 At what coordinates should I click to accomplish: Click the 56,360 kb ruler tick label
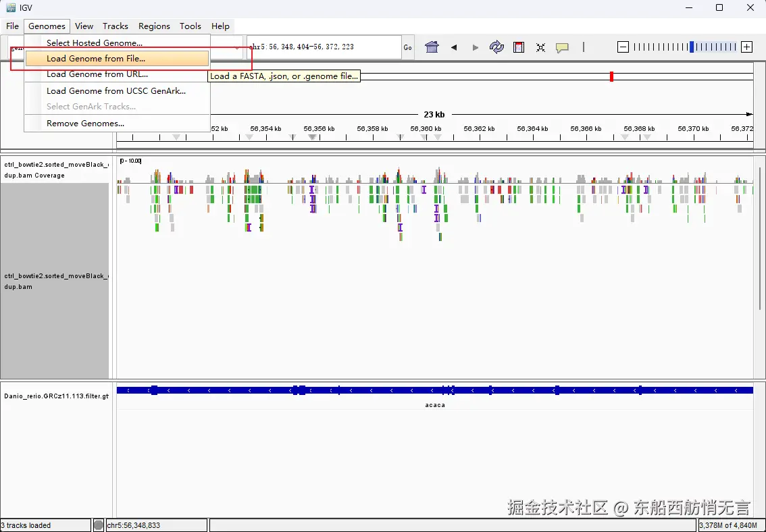[x=426, y=129]
